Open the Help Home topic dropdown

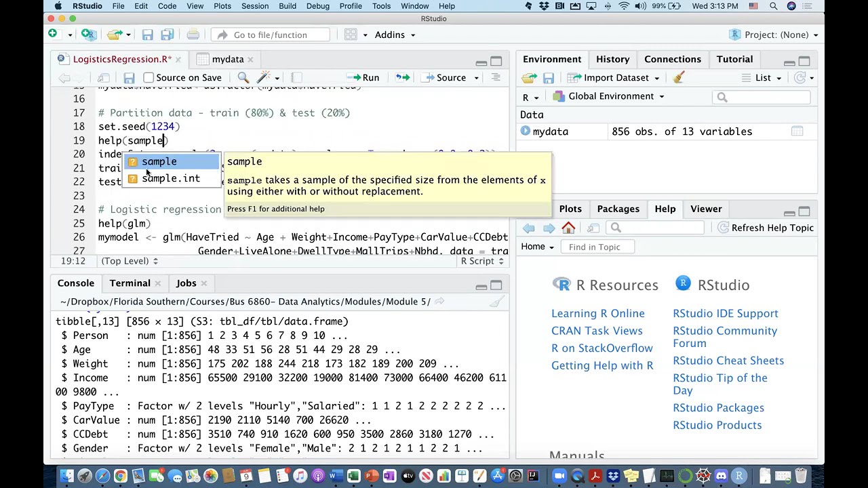[x=538, y=247]
